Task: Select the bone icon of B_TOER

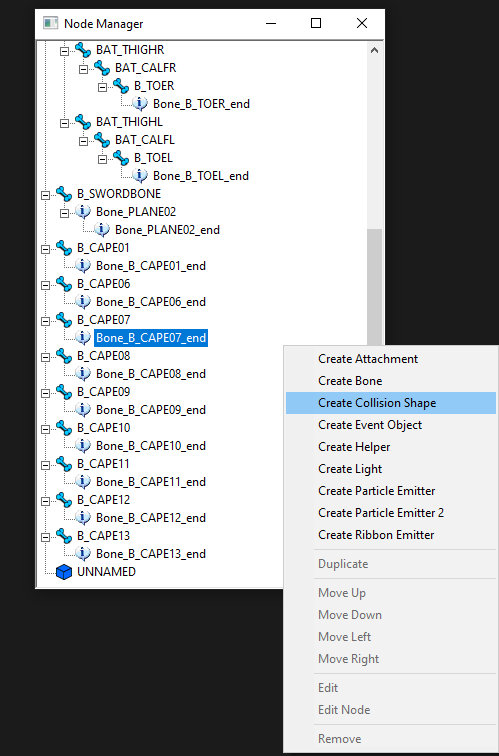Action: point(121,86)
